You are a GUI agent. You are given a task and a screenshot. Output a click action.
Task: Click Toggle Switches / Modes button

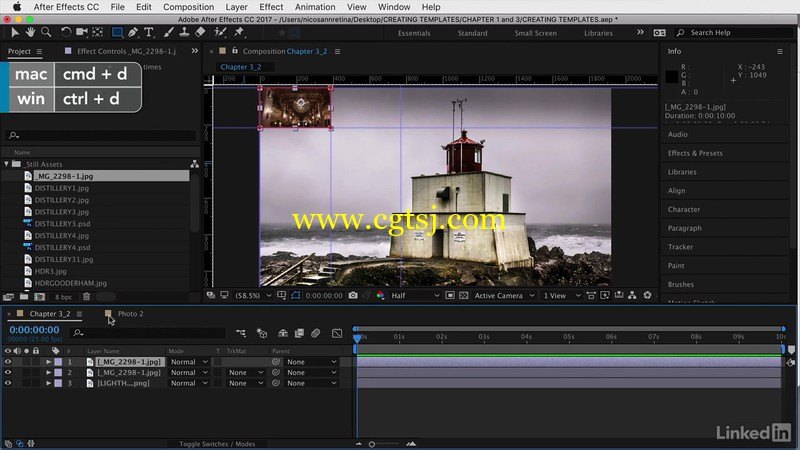(217, 444)
